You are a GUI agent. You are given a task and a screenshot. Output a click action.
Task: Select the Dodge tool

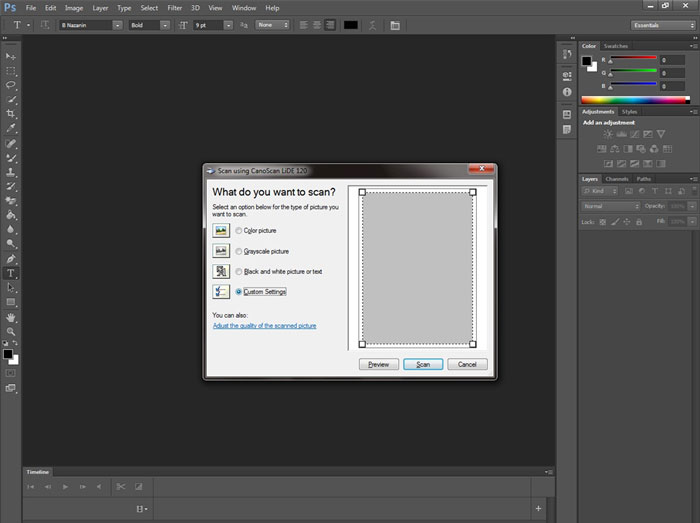tap(11, 244)
